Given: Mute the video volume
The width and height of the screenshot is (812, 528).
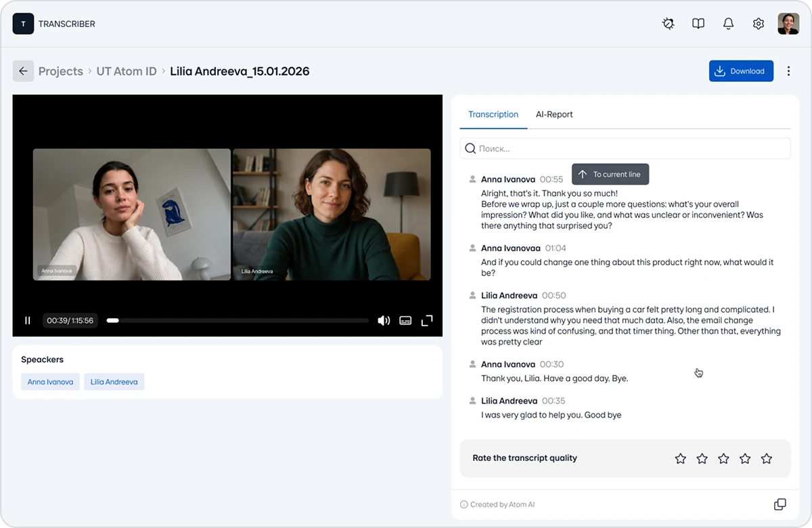Looking at the screenshot, I should coord(384,320).
